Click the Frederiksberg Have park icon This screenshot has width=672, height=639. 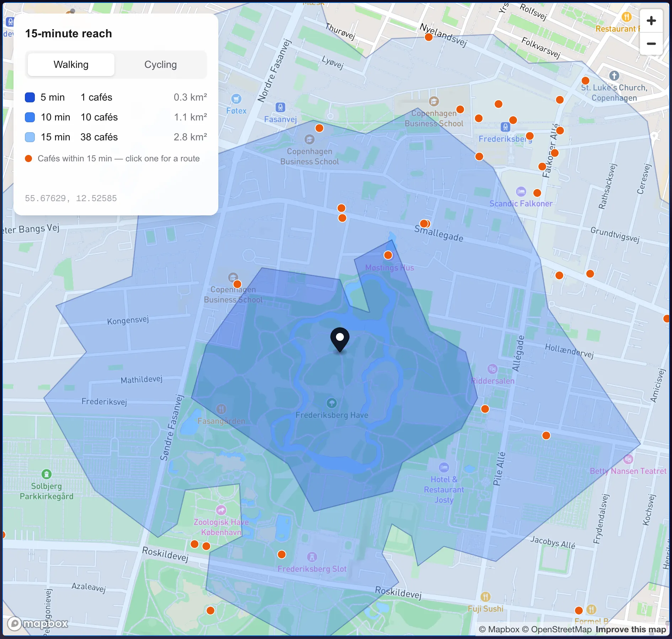tap(331, 403)
